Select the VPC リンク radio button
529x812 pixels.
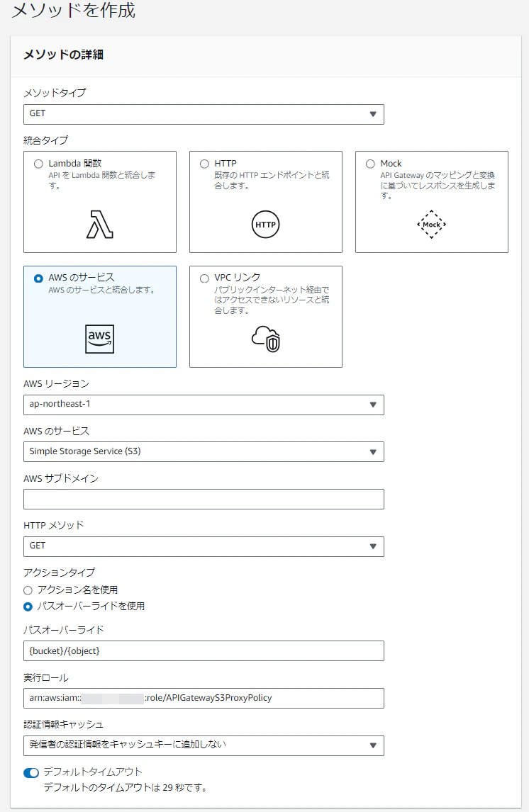pyautogui.click(x=204, y=278)
